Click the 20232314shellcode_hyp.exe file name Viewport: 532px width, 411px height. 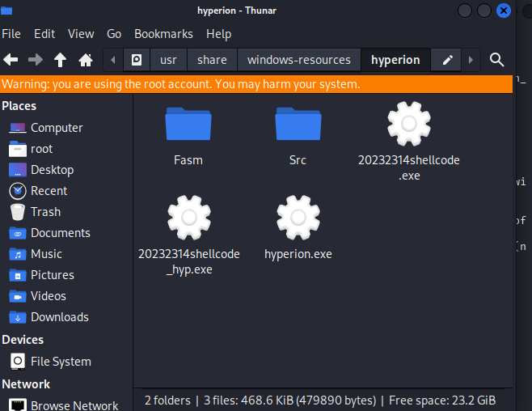(x=189, y=261)
